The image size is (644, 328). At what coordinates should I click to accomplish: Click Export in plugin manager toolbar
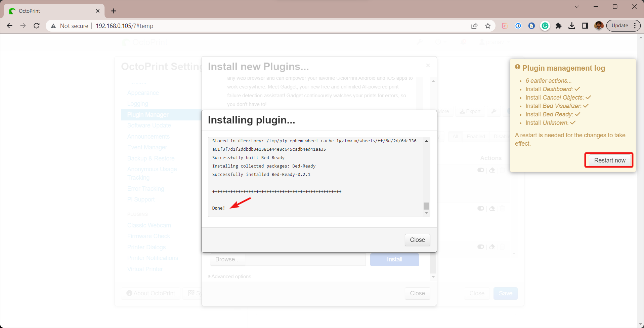470,111
